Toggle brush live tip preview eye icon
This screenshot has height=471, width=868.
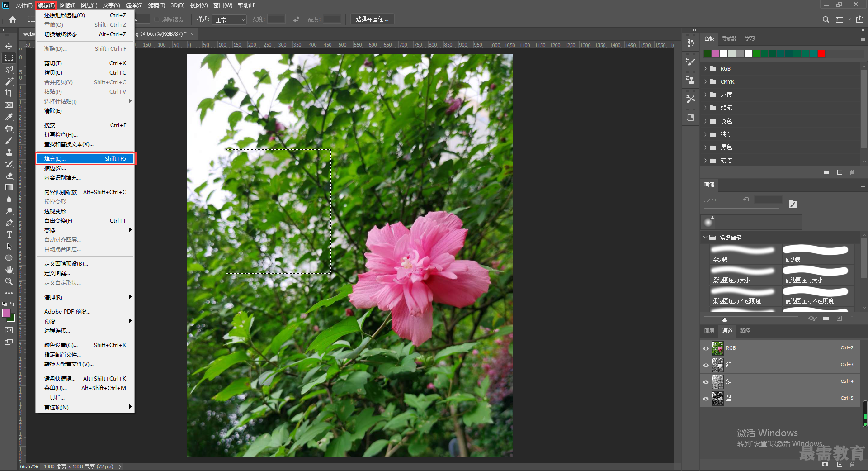point(812,319)
